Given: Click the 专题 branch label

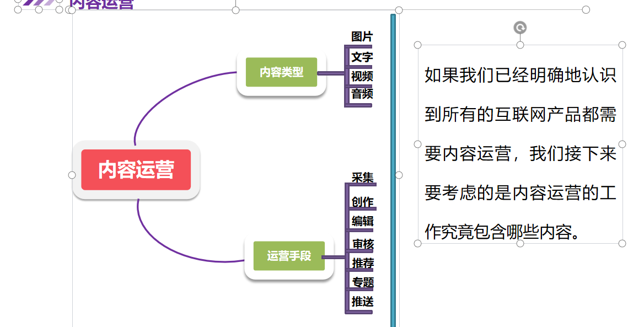Looking at the screenshot, I should pos(363,282).
